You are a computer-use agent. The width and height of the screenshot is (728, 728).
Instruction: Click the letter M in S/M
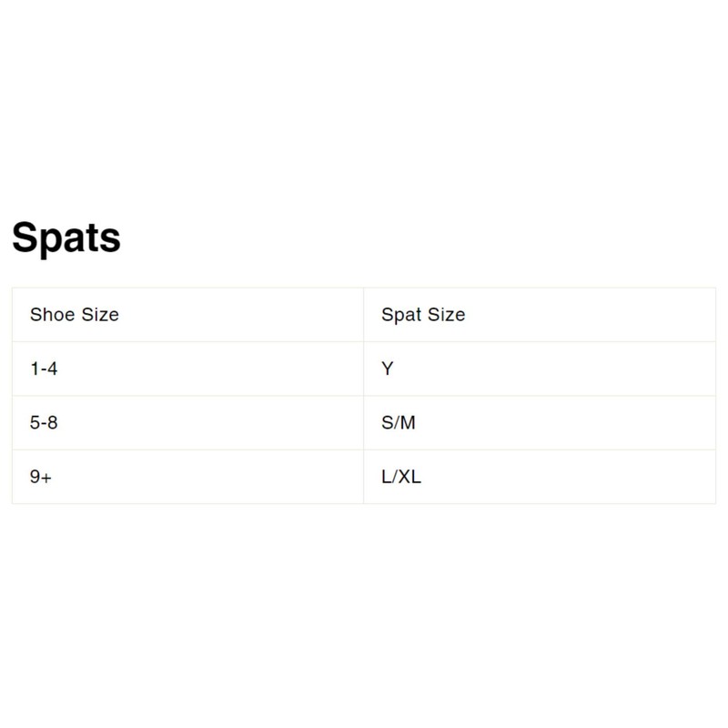click(x=409, y=423)
